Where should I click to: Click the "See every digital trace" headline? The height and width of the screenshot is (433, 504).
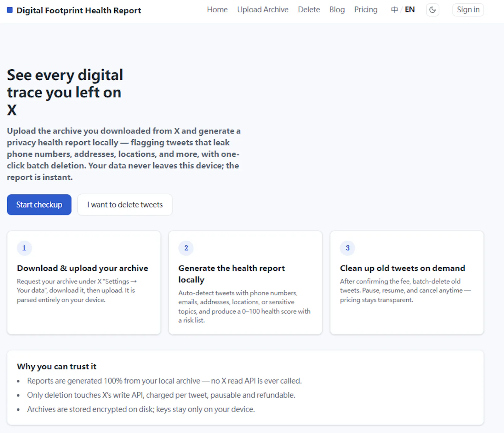[x=65, y=93]
